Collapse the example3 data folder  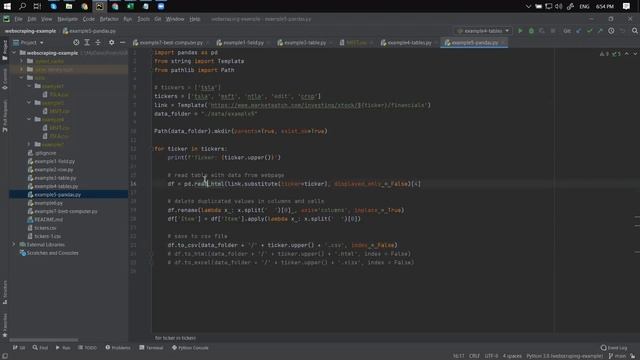29,103
